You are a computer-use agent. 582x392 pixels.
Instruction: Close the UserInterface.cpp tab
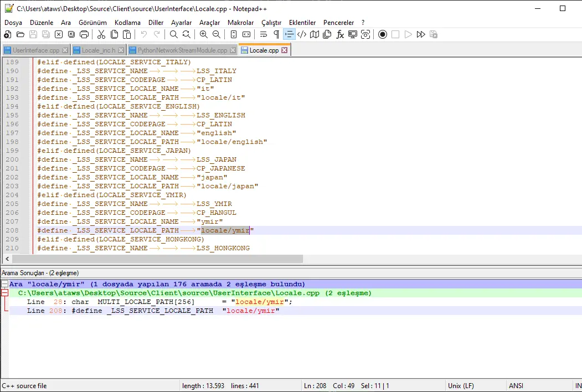[65, 50]
